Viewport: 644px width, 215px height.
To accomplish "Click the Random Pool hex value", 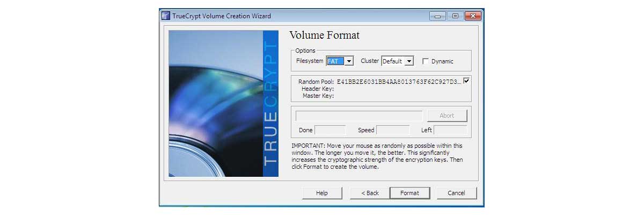I will 399,82.
